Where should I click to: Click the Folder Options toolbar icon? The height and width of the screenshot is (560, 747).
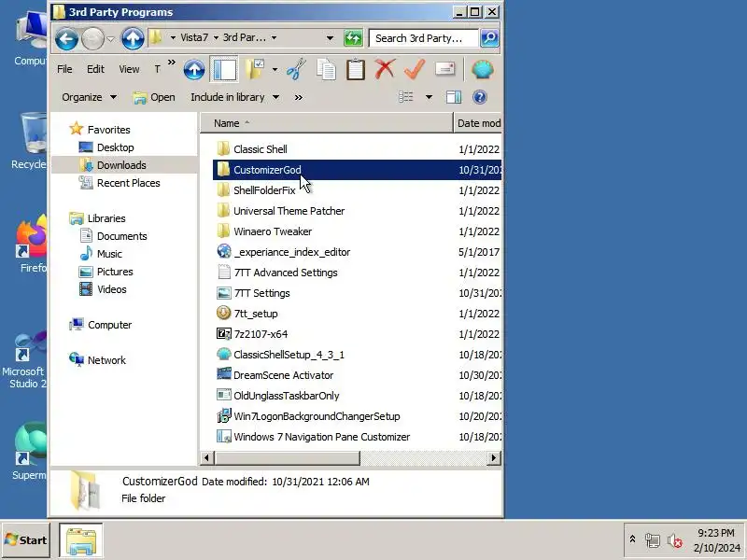(x=255, y=70)
